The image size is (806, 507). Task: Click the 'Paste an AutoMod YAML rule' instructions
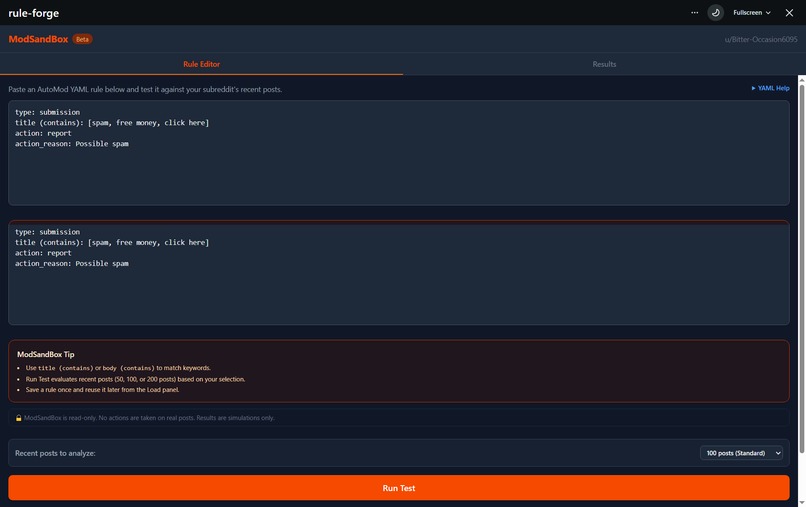[x=145, y=89]
